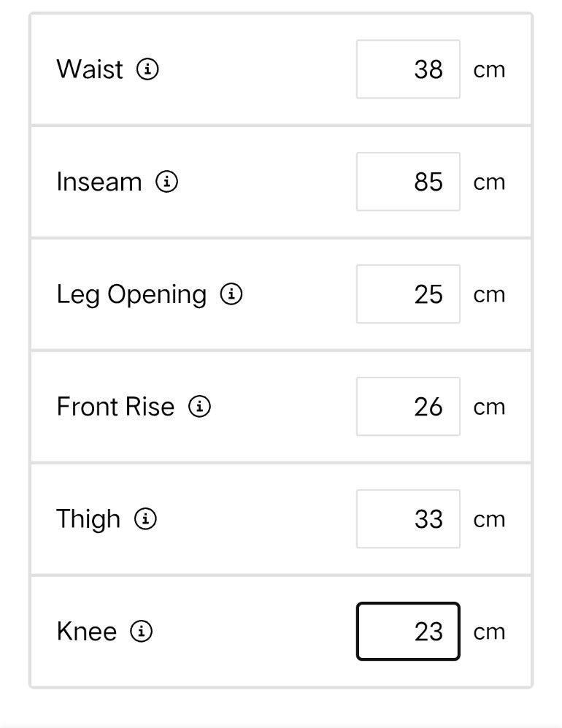Select the Thigh measurement field 33
This screenshot has width=562, height=728.
[408, 518]
